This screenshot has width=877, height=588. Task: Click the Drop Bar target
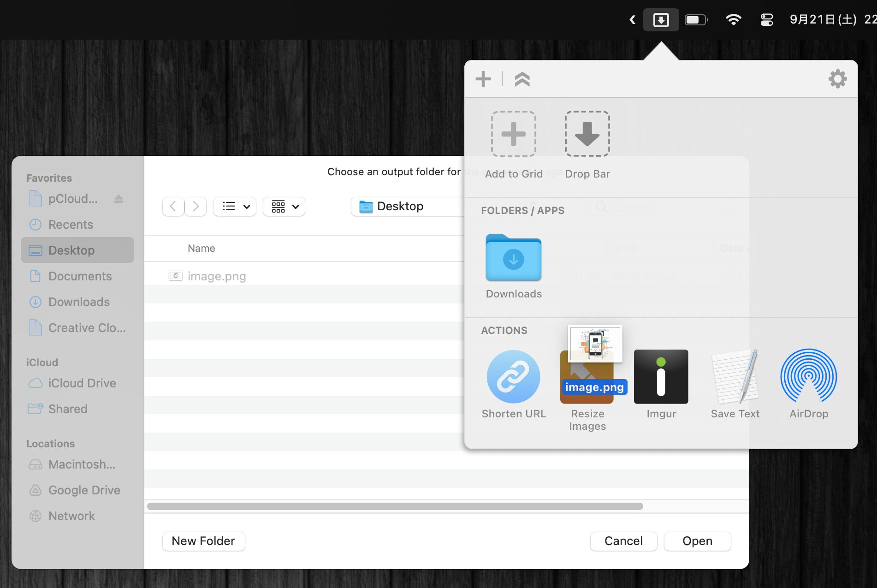tap(587, 134)
